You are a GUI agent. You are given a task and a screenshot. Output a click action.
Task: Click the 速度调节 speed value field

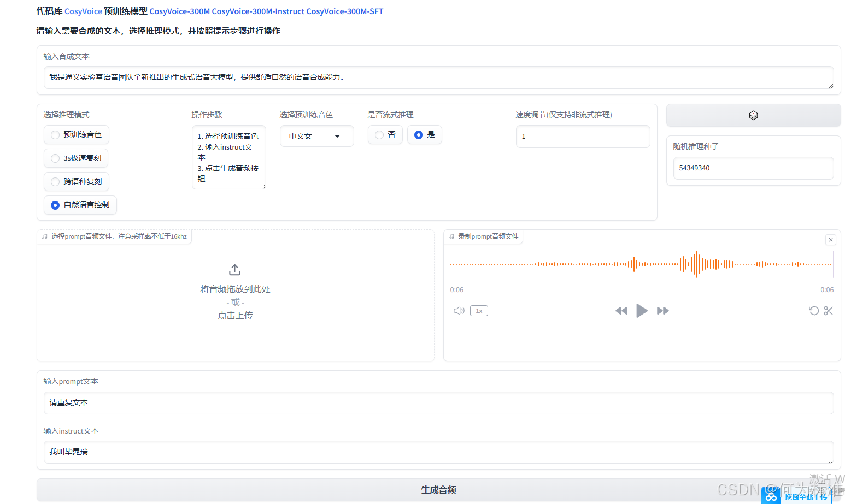click(583, 136)
